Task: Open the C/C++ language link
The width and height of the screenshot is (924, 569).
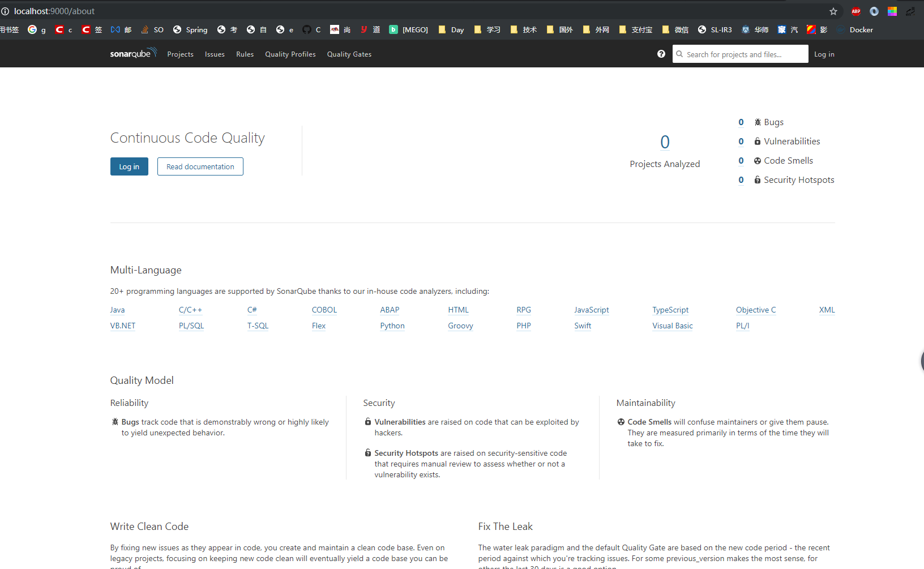Action: tap(190, 310)
